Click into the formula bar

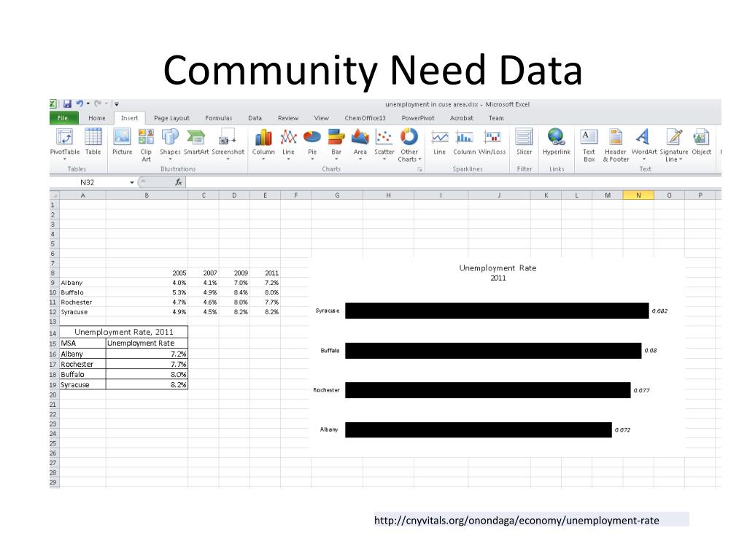[452, 182]
